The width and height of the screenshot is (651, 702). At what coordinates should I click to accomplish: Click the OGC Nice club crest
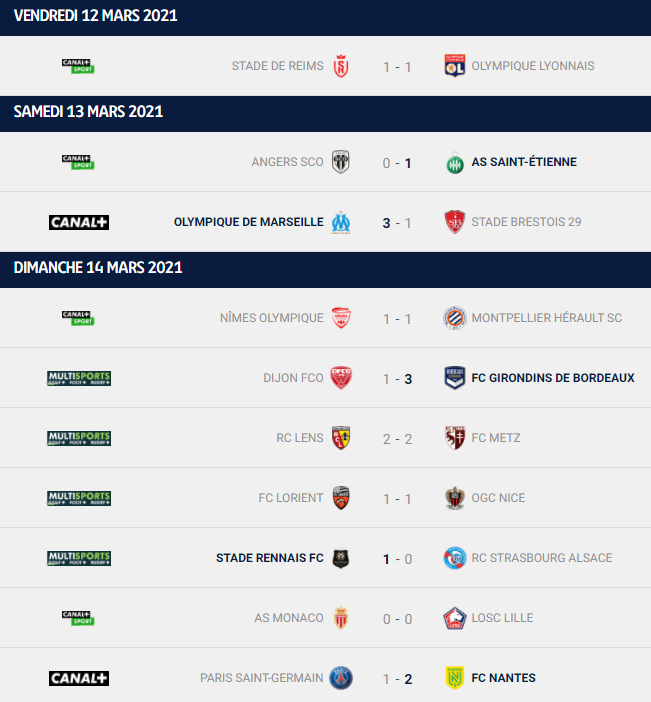pos(455,498)
